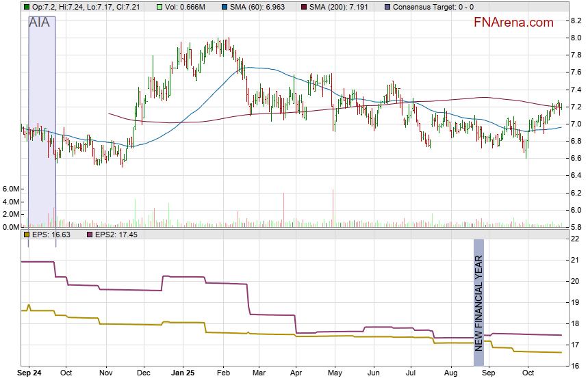
Task: Click the AIA ticker label
Action: coord(40,23)
